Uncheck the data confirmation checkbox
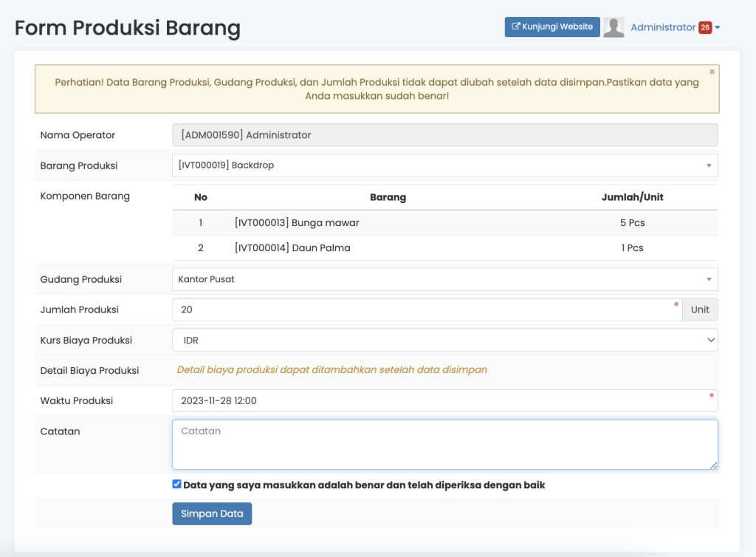 (x=176, y=485)
